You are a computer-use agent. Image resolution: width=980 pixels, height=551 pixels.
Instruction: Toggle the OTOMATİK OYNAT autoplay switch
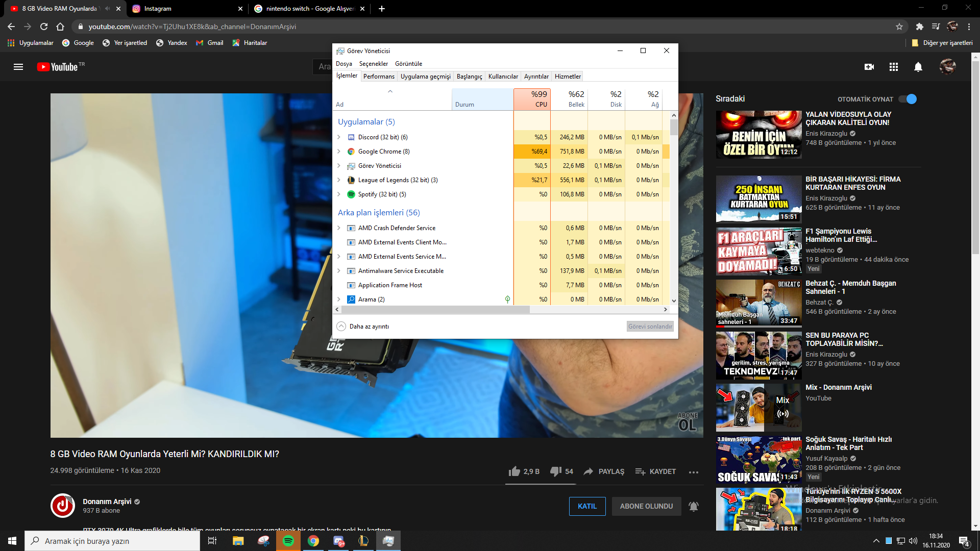click(908, 99)
